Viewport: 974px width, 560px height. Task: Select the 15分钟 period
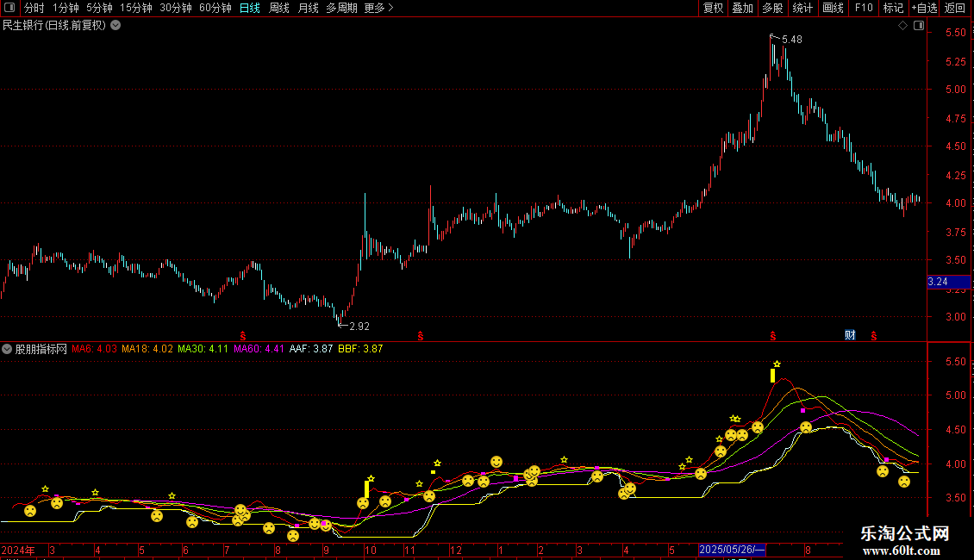pyautogui.click(x=136, y=8)
